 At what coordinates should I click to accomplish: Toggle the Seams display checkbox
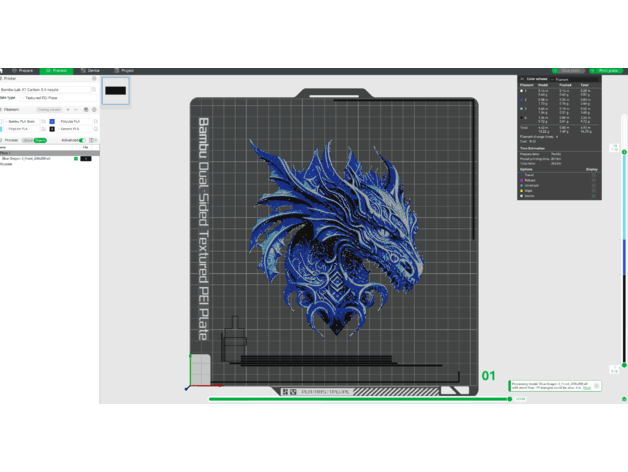[x=594, y=196]
